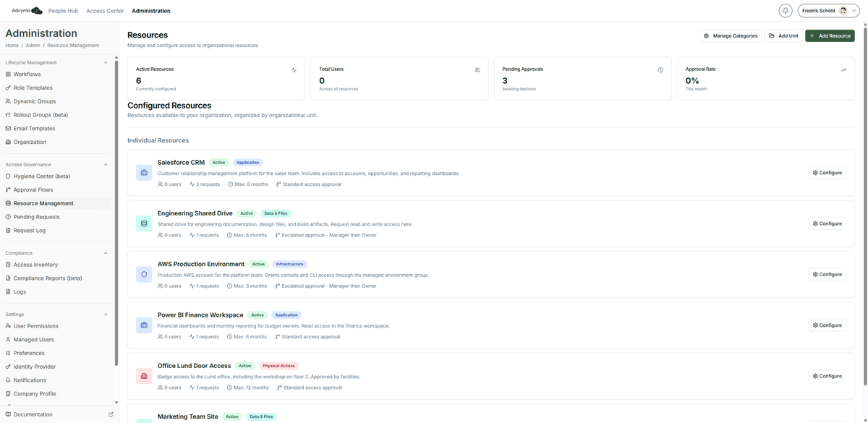Click the Marketing Team Site title

tap(188, 416)
